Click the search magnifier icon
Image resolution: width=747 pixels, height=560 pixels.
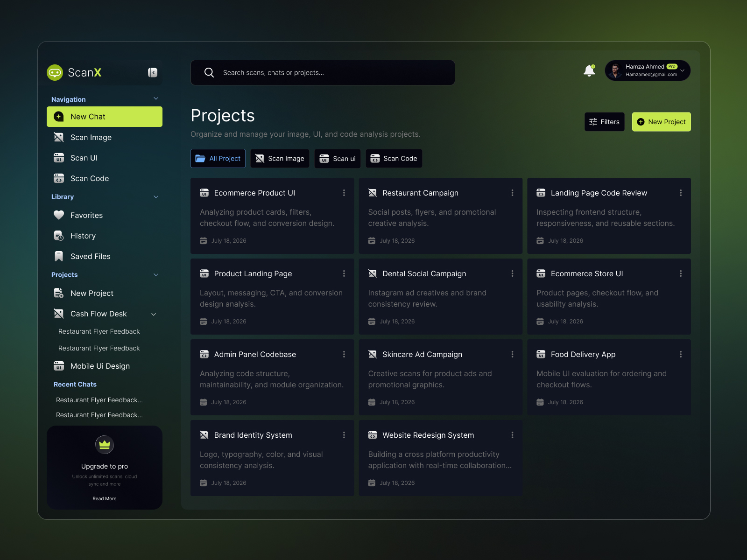(x=209, y=72)
